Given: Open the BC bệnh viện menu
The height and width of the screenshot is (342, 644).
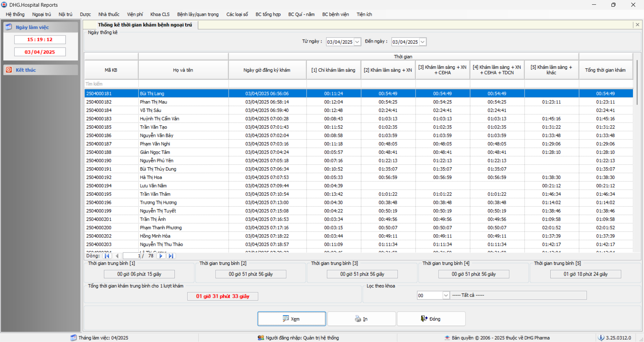Looking at the screenshot, I should click(x=335, y=14).
